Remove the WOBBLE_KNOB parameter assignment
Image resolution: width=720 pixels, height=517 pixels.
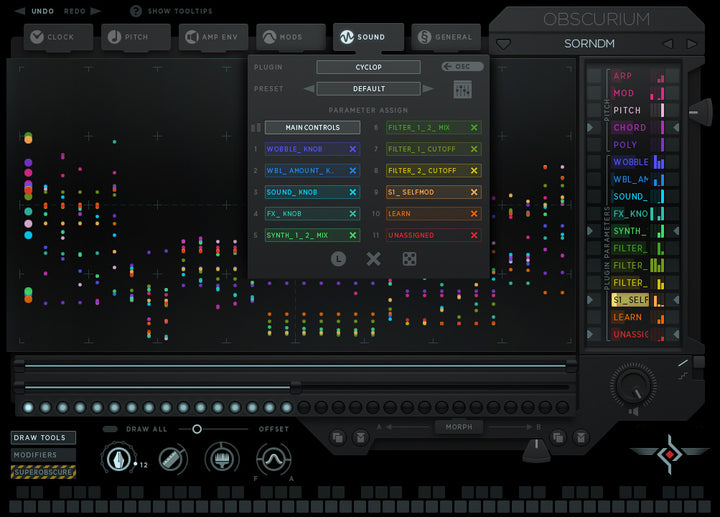click(353, 149)
